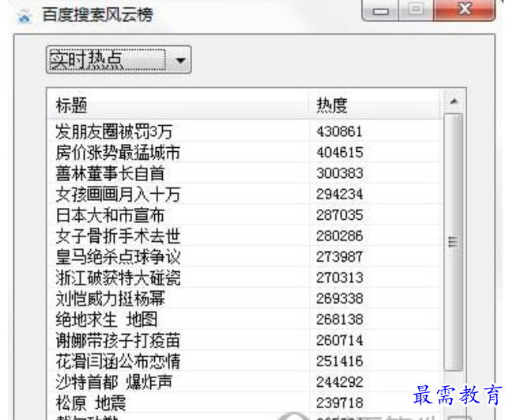Click heat value 251416
Image resolution: width=509 pixels, height=420 pixels.
point(339,361)
